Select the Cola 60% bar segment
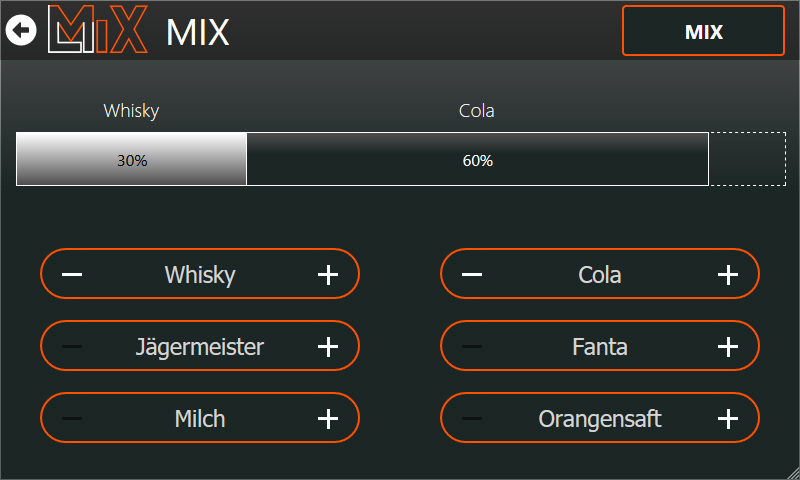The width and height of the screenshot is (800, 480). pos(477,160)
